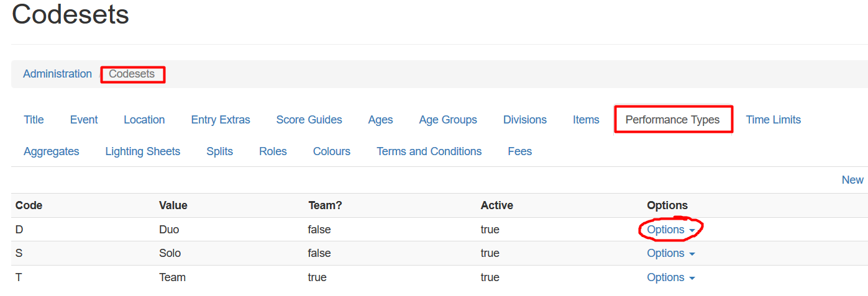Expand Options menu for Solo row
The height and width of the screenshot is (296, 868).
pos(670,253)
